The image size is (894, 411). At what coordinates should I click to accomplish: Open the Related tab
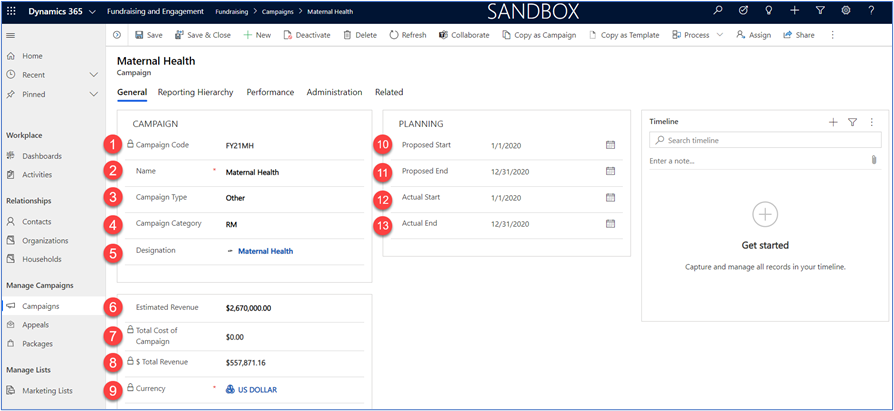click(x=389, y=92)
